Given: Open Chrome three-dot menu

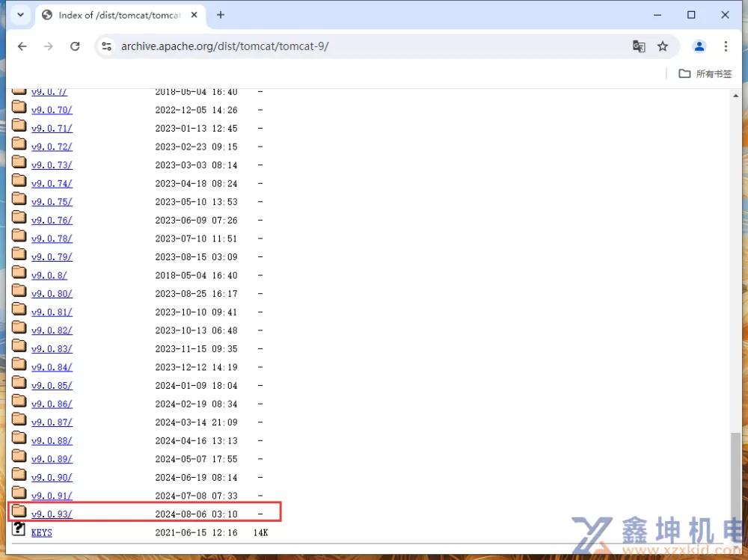Looking at the screenshot, I should (x=726, y=46).
